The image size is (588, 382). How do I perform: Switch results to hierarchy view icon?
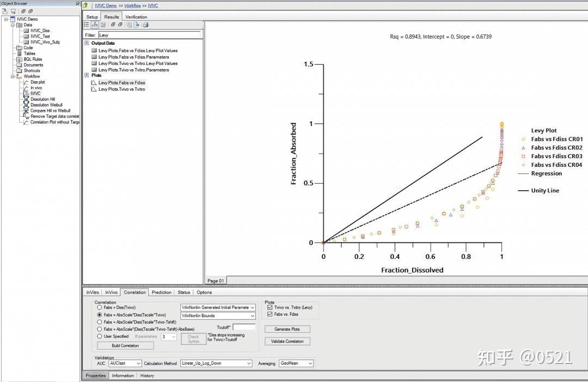pyautogui.click(x=95, y=25)
